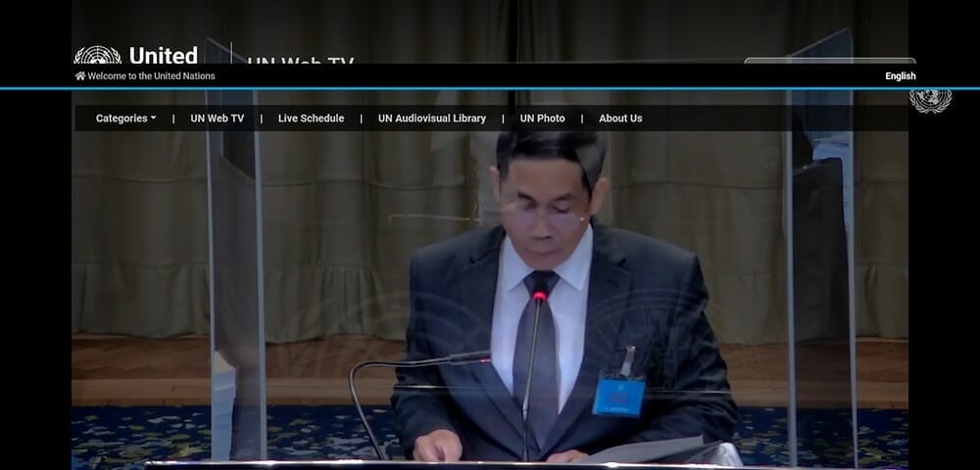
Task: Click the faded UN emblem at right edge
Action: pos(929,100)
